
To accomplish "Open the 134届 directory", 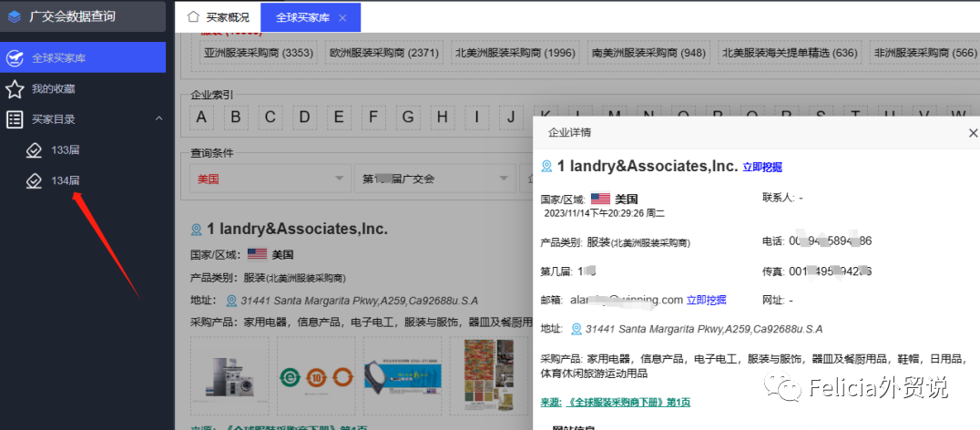I will [65, 180].
